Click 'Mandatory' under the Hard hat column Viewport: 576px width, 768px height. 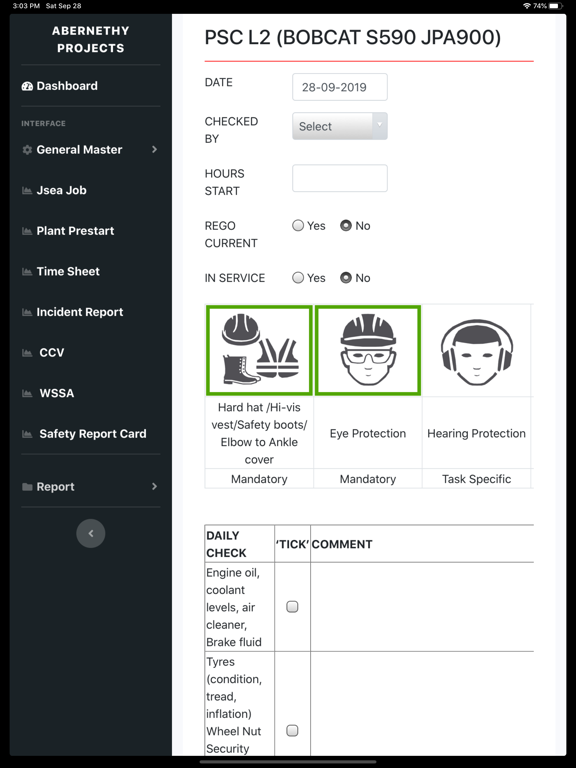[259, 479]
